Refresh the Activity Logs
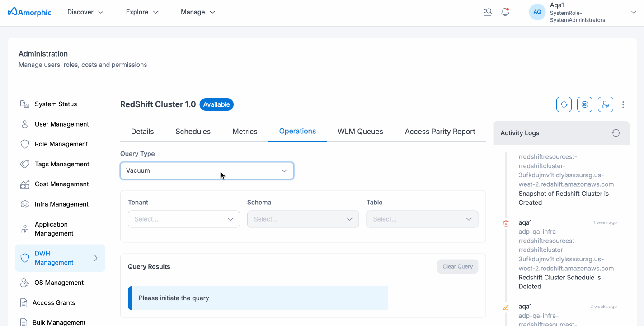This screenshot has height=326, width=644. [x=616, y=133]
